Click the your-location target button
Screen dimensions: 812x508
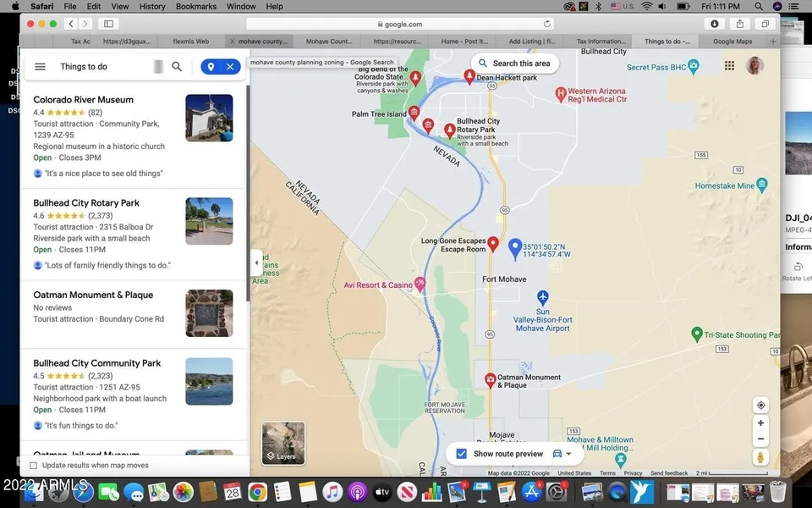(760, 406)
